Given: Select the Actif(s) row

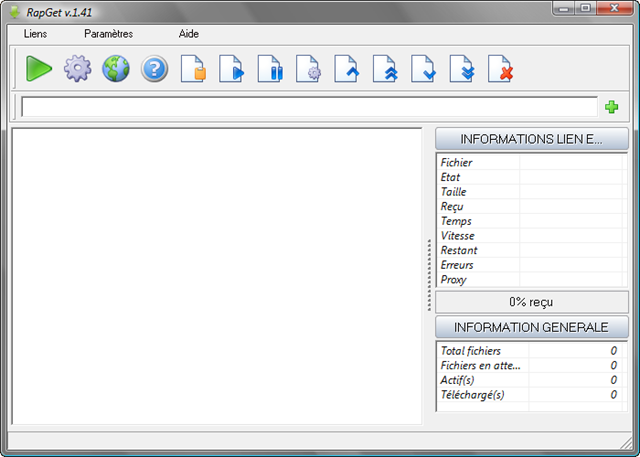Looking at the screenshot, I should tap(531, 380).
